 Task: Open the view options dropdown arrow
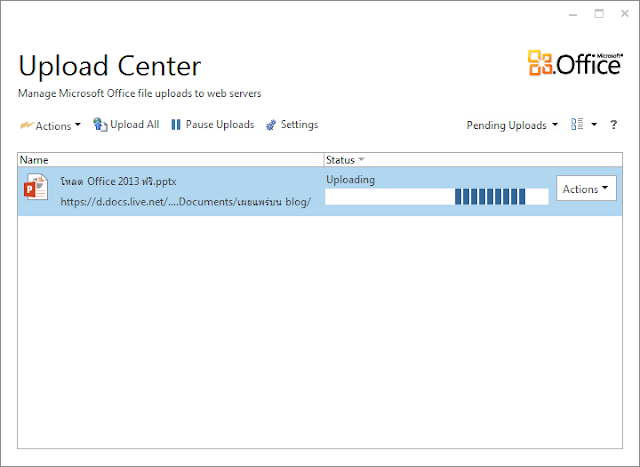pos(594,125)
